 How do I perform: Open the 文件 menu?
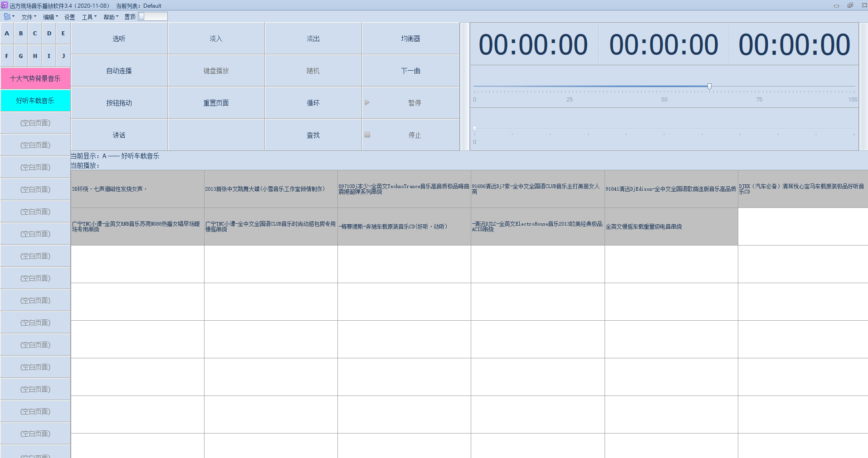pos(29,17)
